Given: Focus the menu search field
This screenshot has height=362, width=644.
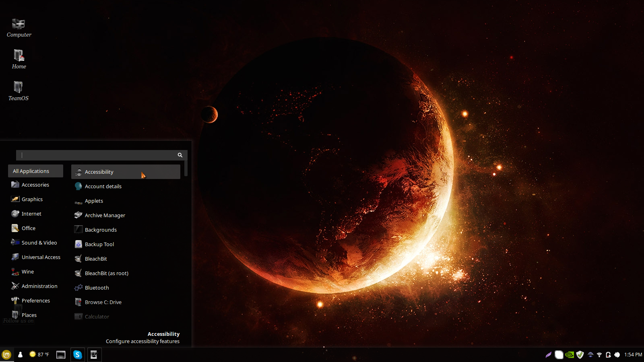Looking at the screenshot, I should coord(101,155).
